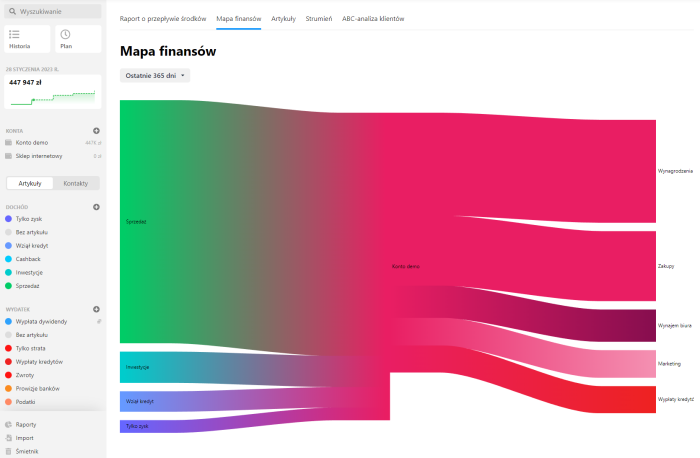Open Raporty from the sidebar
The width and height of the screenshot is (700, 458).
pos(26,424)
